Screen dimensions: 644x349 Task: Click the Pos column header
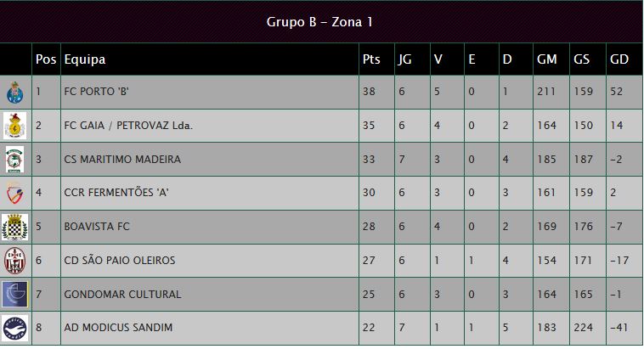(x=46, y=59)
